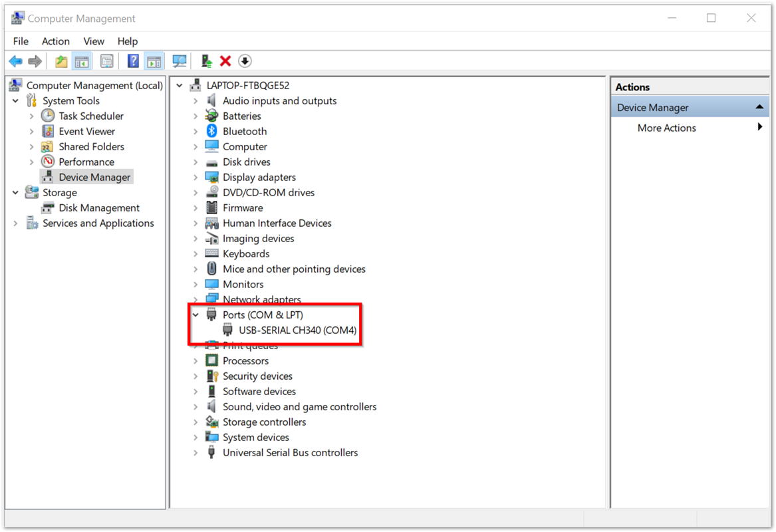Click the Mice and pointing devices icon

click(212, 269)
